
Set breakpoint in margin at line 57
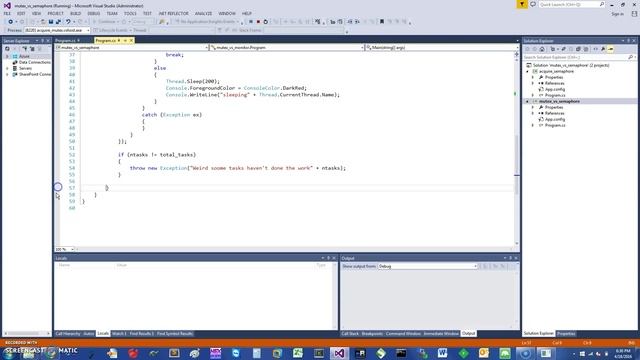(x=58, y=188)
